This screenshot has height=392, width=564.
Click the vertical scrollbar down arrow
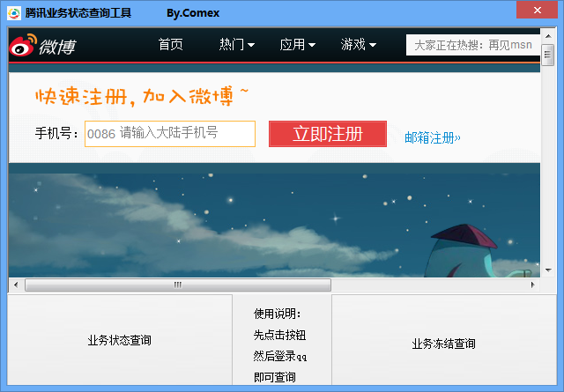pos(548,270)
